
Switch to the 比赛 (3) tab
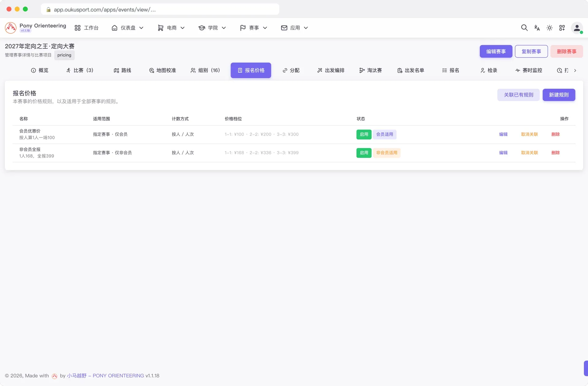(80, 71)
